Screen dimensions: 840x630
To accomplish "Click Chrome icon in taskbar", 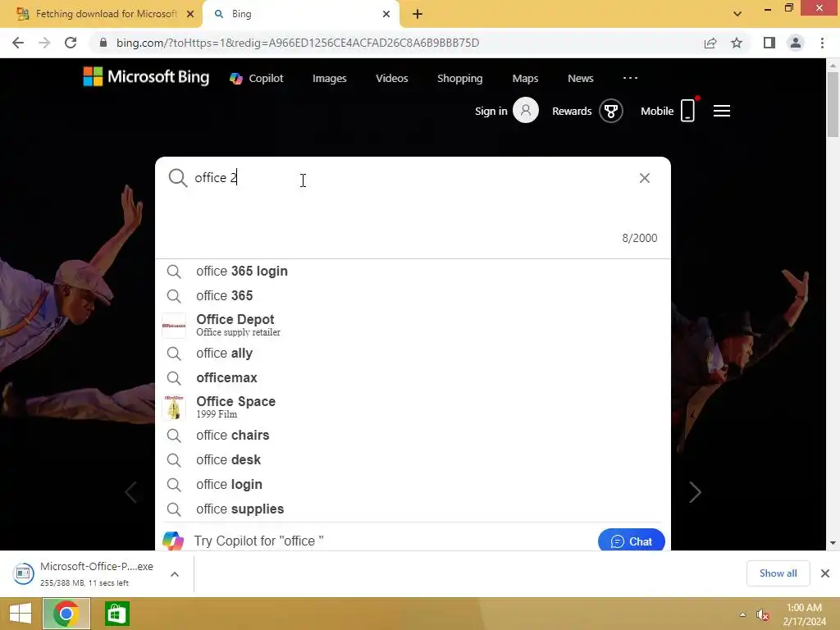I will point(66,614).
